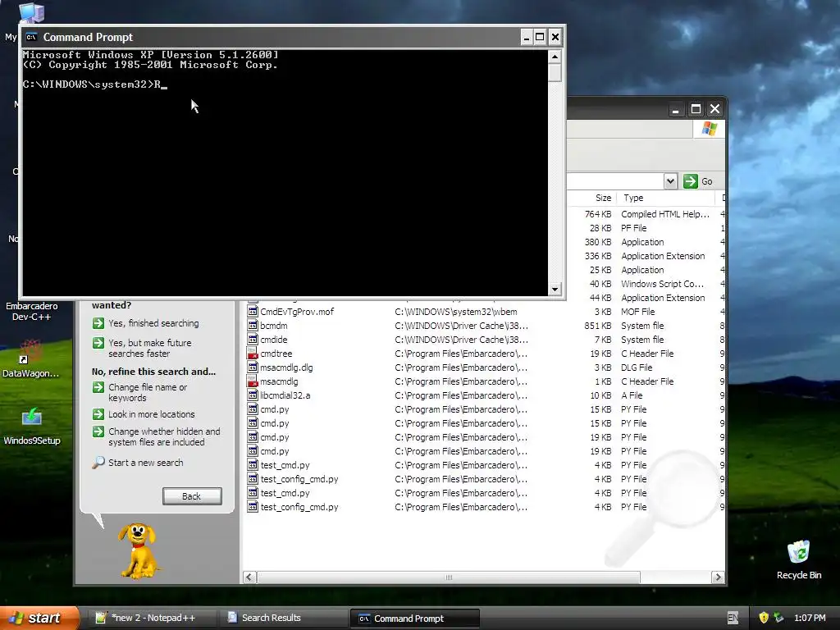The width and height of the screenshot is (840, 630).
Task: Click the results horizontal scrollbar left arrow
Action: click(x=249, y=577)
